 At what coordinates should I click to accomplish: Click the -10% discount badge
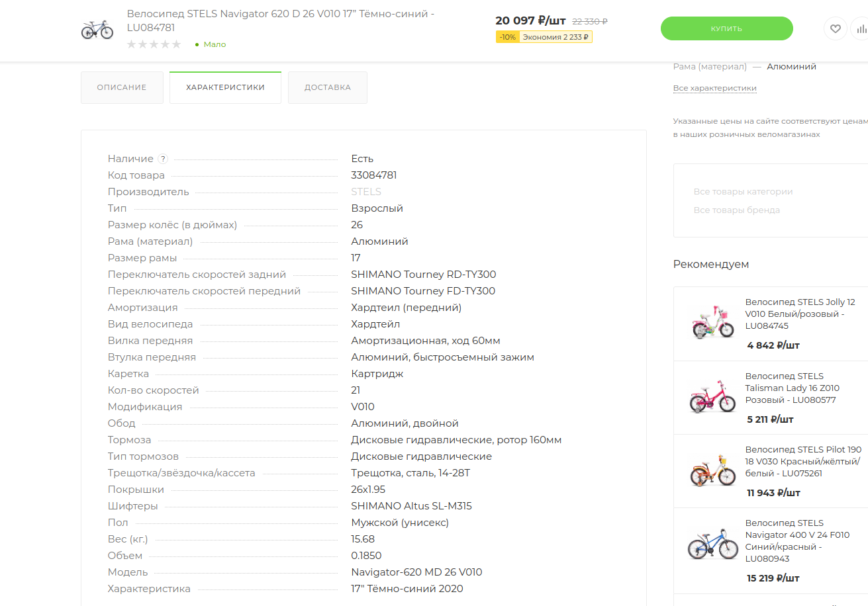pos(508,37)
